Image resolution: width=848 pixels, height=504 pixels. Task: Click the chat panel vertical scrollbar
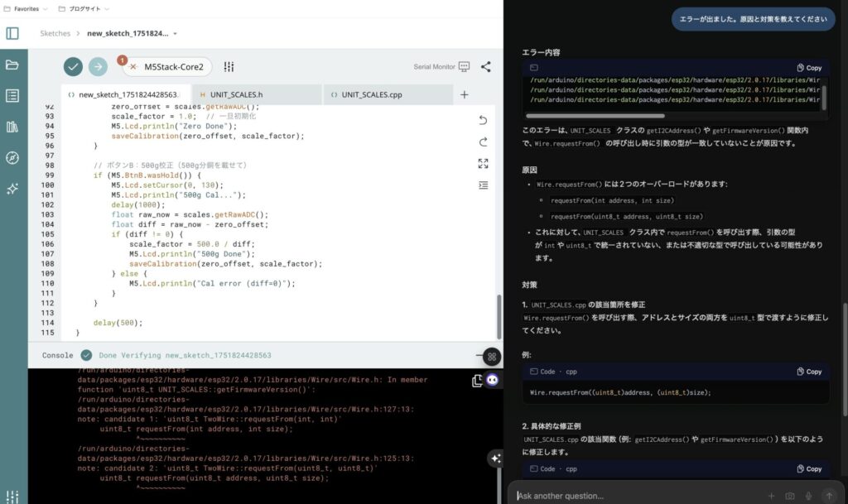pyautogui.click(x=845, y=359)
